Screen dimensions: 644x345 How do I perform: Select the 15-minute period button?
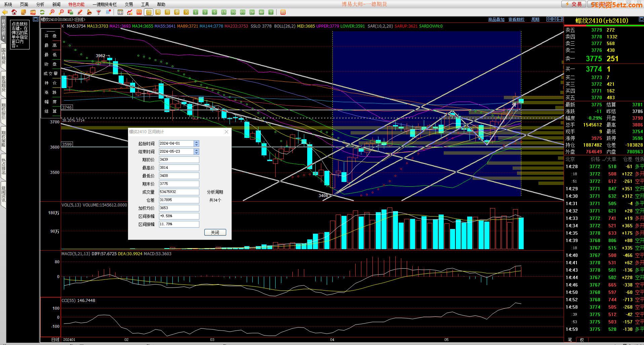click(224, 12)
